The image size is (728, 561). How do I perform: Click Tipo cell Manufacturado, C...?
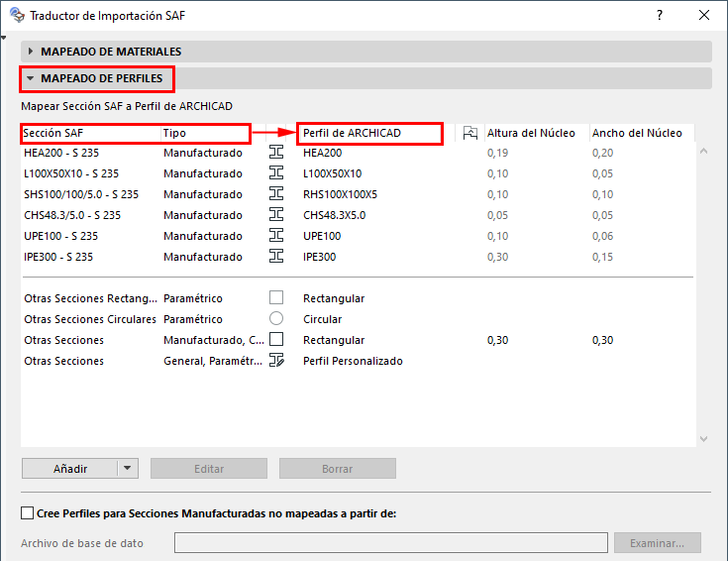click(x=214, y=340)
